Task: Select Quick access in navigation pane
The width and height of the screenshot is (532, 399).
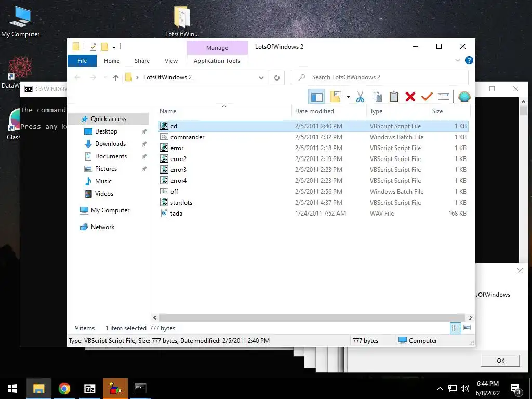Action: 108,119
